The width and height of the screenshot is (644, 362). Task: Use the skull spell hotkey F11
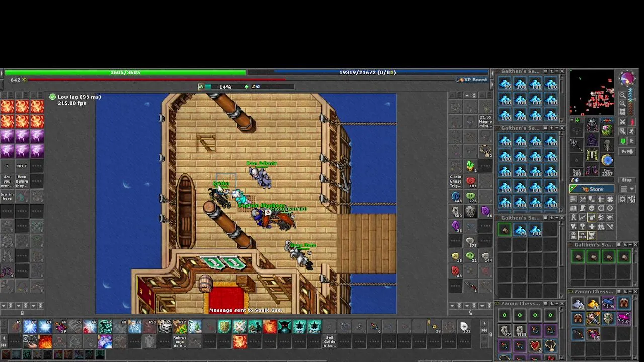(x=165, y=327)
